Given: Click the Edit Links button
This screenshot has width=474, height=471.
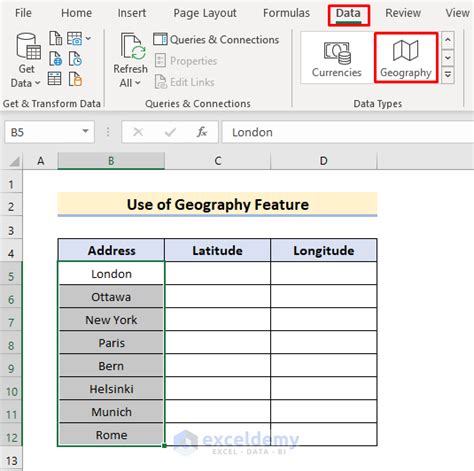Looking at the screenshot, I should pos(185,82).
